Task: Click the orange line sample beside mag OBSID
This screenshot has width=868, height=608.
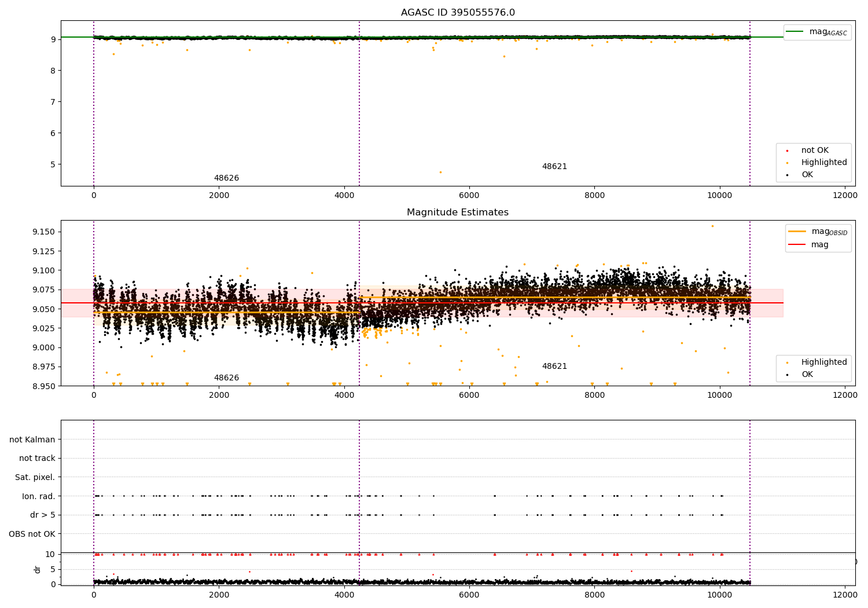Action: 797,231
